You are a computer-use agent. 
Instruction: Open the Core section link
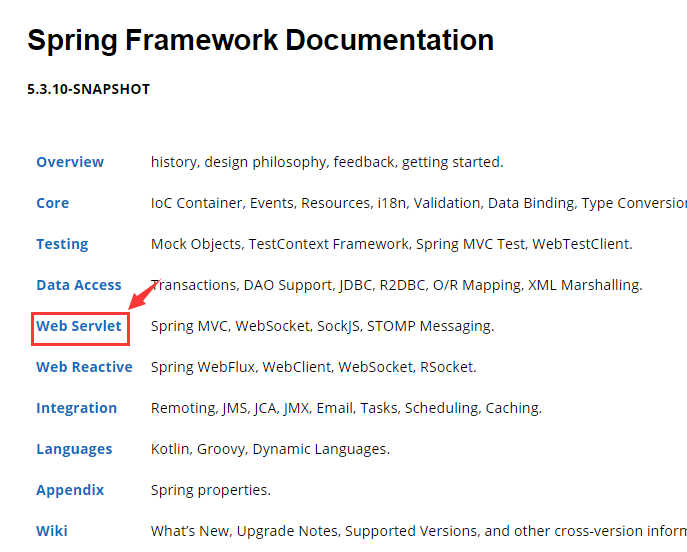(x=53, y=203)
